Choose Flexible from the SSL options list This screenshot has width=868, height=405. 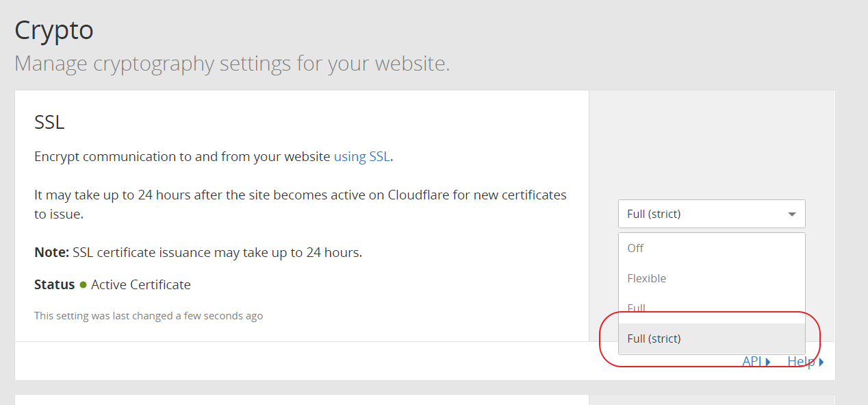pyautogui.click(x=647, y=278)
